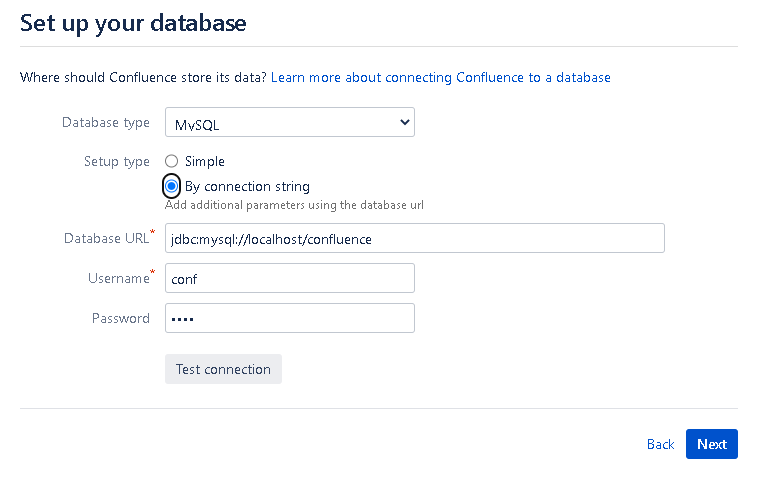This screenshot has width=762, height=480.
Task: Click the 'Simple' option label
Action: pyautogui.click(x=205, y=161)
